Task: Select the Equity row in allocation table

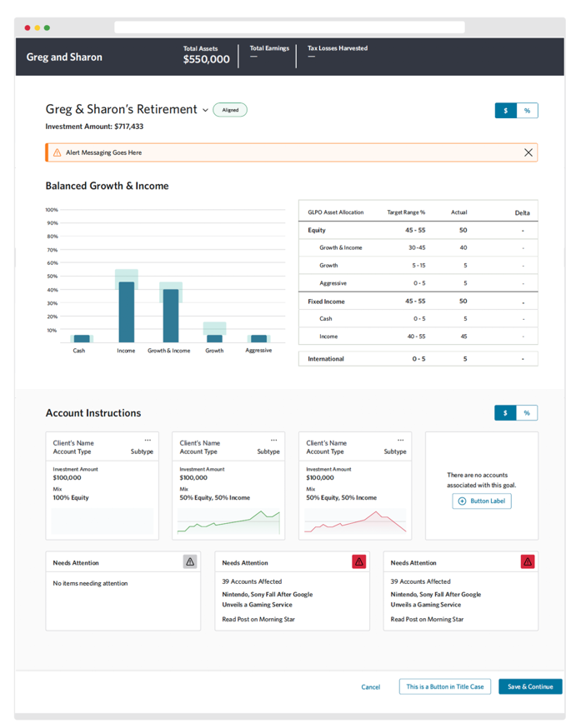Action: coord(418,230)
